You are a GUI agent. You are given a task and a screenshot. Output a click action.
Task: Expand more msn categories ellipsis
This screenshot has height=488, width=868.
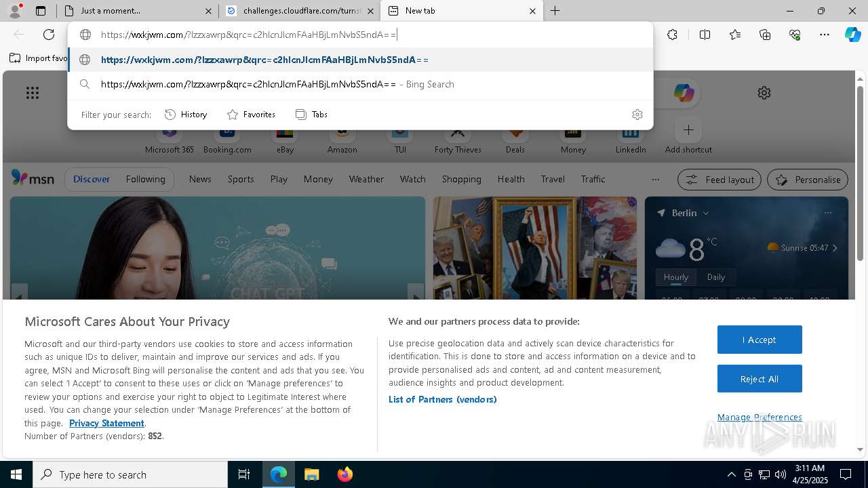coord(655,180)
